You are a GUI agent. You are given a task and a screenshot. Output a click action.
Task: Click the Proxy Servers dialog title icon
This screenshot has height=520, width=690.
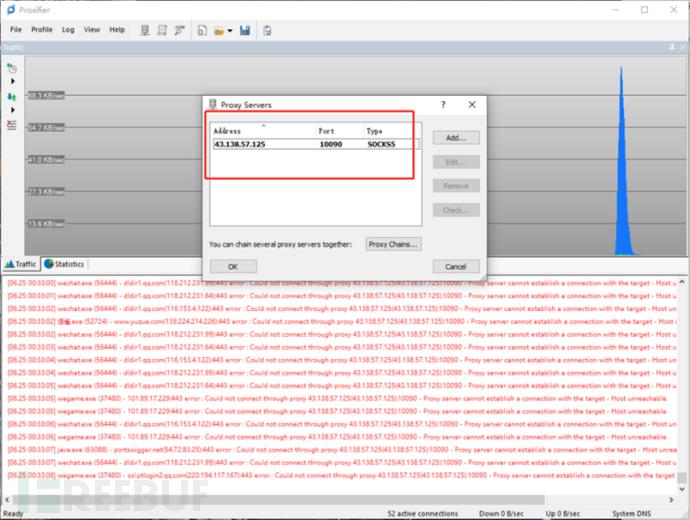pos(213,104)
